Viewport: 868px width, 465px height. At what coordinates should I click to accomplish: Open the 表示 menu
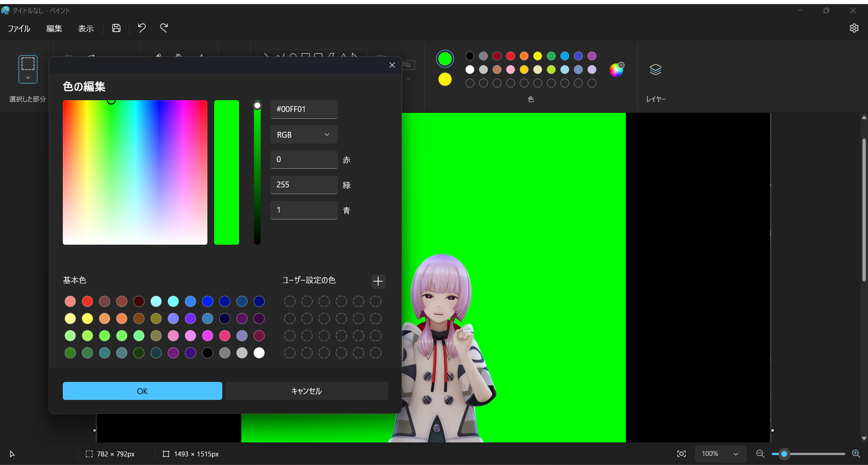click(86, 28)
